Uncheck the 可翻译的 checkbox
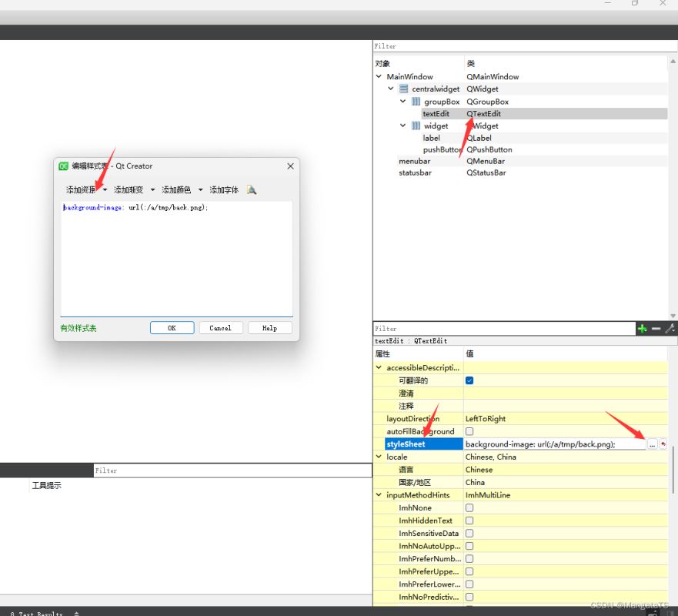This screenshot has width=678, height=616. point(469,380)
